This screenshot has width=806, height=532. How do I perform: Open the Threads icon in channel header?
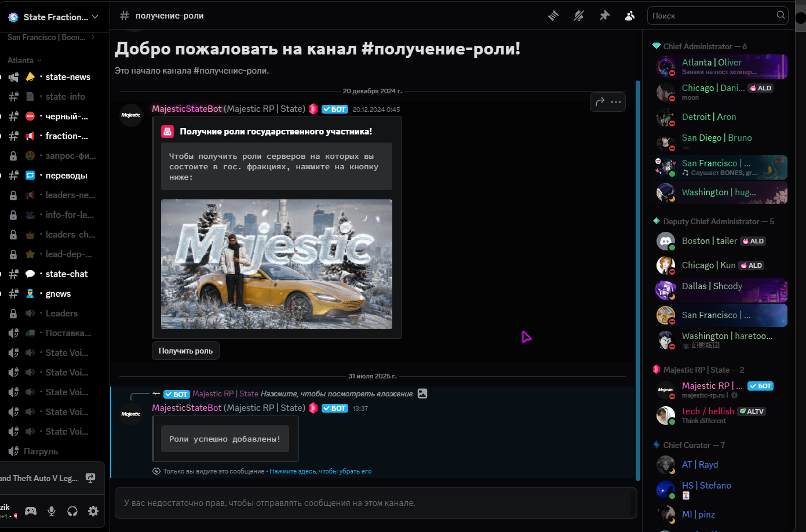553,16
